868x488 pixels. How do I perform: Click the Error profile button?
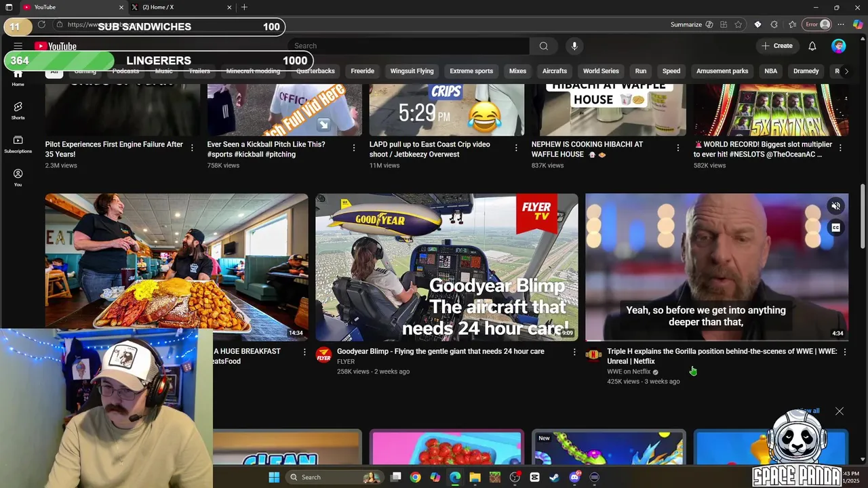(x=817, y=24)
